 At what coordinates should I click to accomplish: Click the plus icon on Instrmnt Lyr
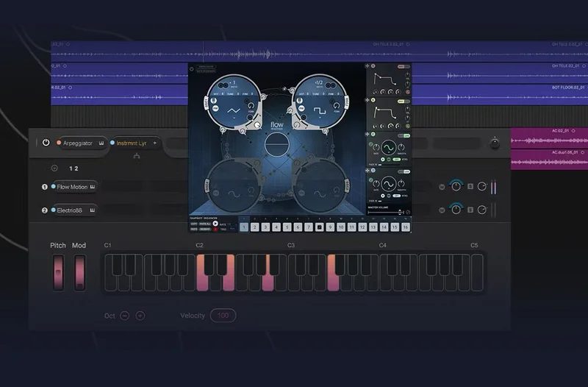point(154,143)
